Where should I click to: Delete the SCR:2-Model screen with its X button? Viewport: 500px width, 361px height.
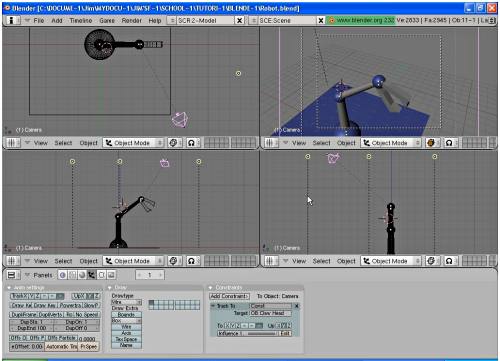[239, 21]
